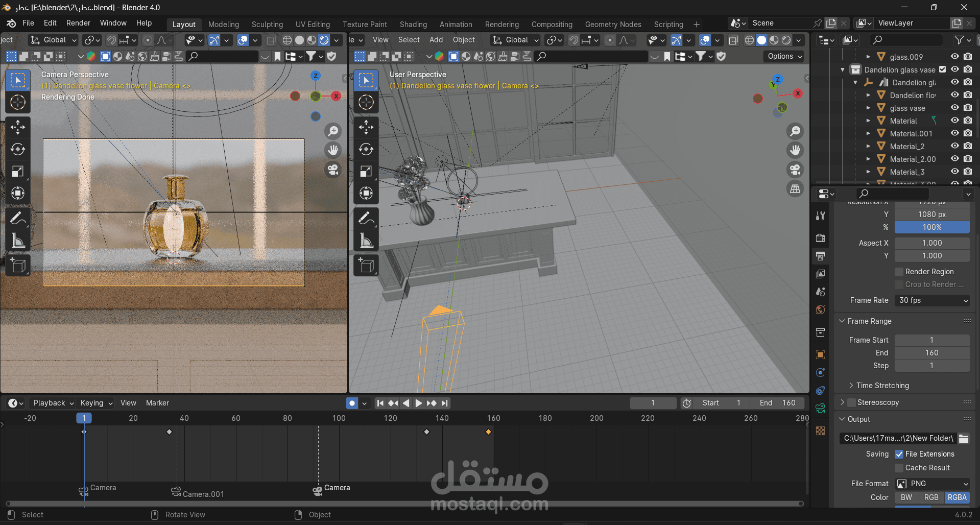Open the Object properties tab
This screenshot has height=525, width=980.
pos(820,354)
